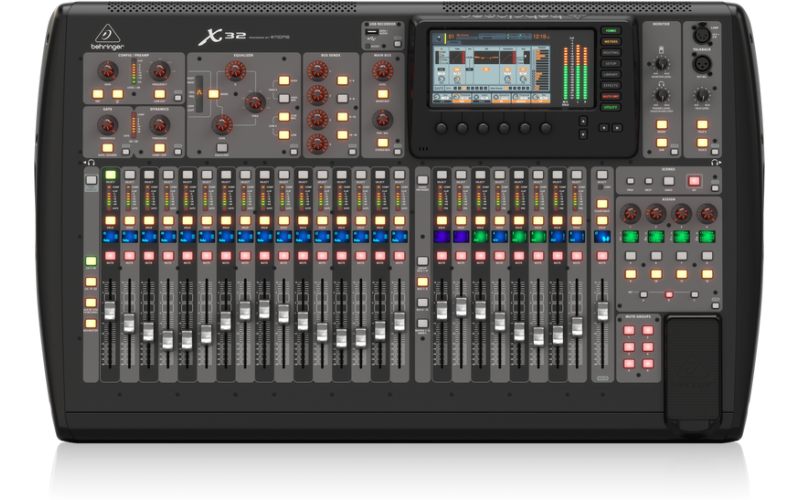Image resolution: width=800 pixels, height=500 pixels.
Task: Switch to the BUS 1-8 group layer
Action: click(x=422, y=282)
